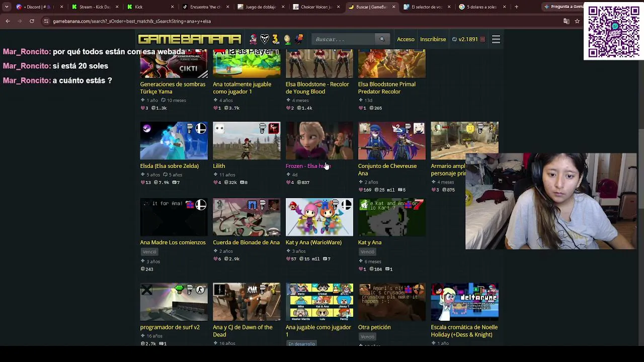Switch to the Choicer Voicer tab
This screenshot has height=362, width=644.
click(x=315, y=7)
